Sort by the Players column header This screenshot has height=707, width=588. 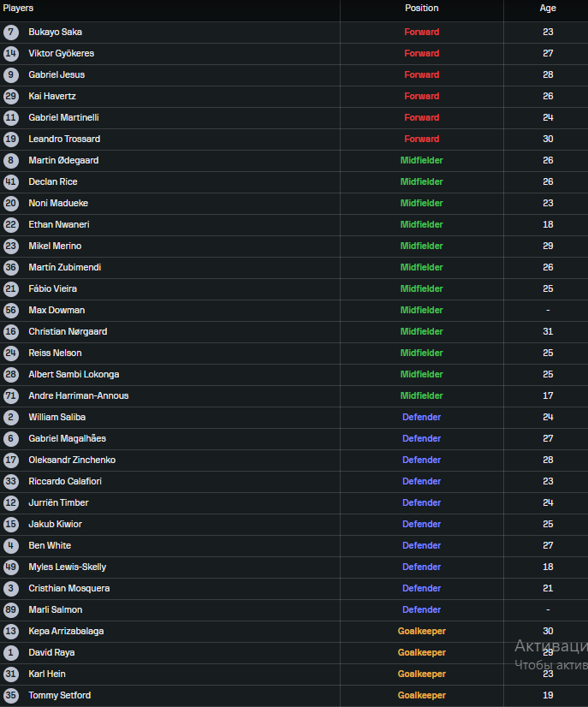coord(18,8)
